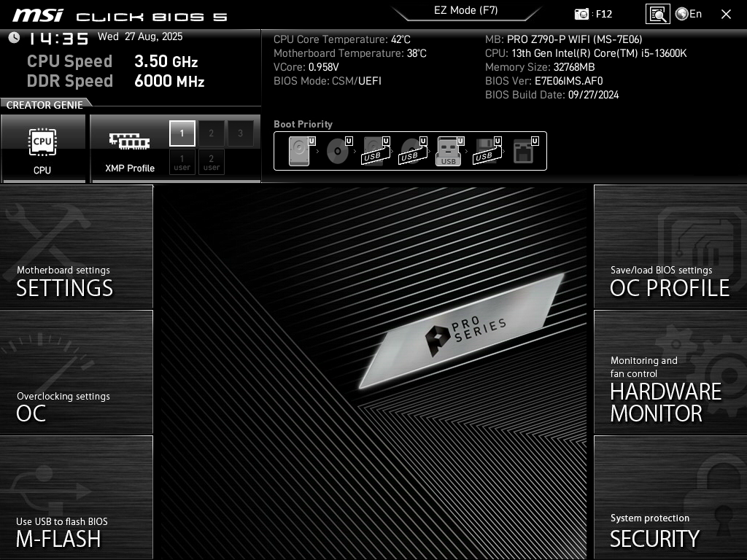This screenshot has height=560, width=747.
Task: Switch to EZ Mode (F7)
Action: (x=466, y=10)
